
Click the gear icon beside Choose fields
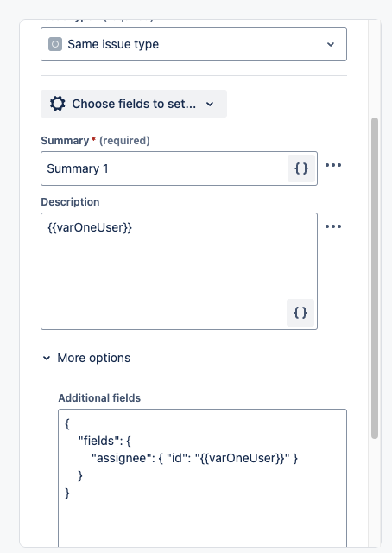pos(58,104)
